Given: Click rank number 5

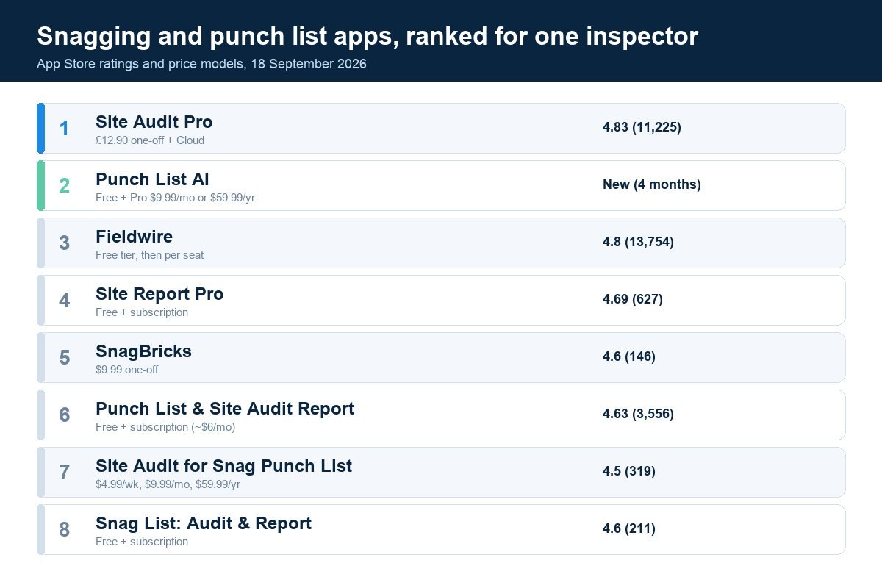Looking at the screenshot, I should coord(64,358).
